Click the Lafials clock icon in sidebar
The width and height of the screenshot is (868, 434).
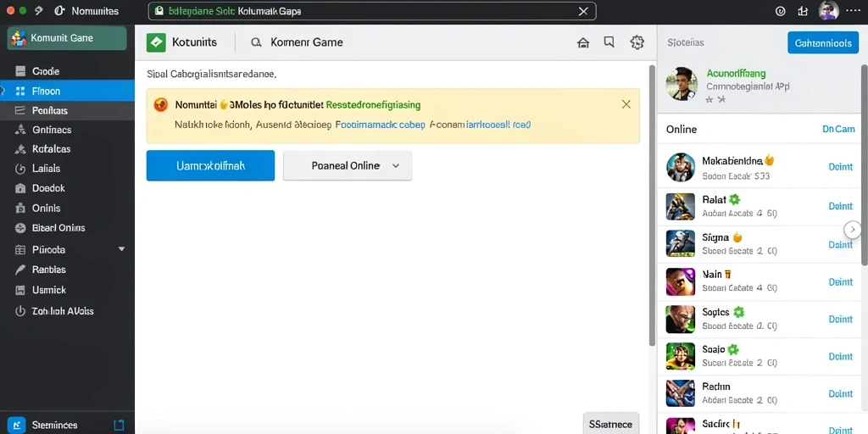pos(20,169)
